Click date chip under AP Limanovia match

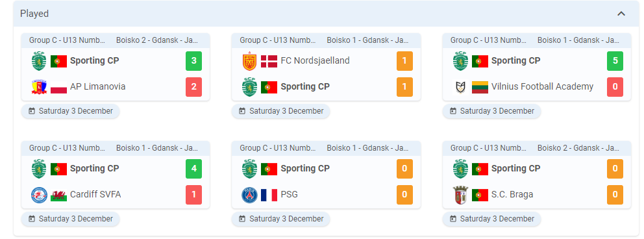70,111
